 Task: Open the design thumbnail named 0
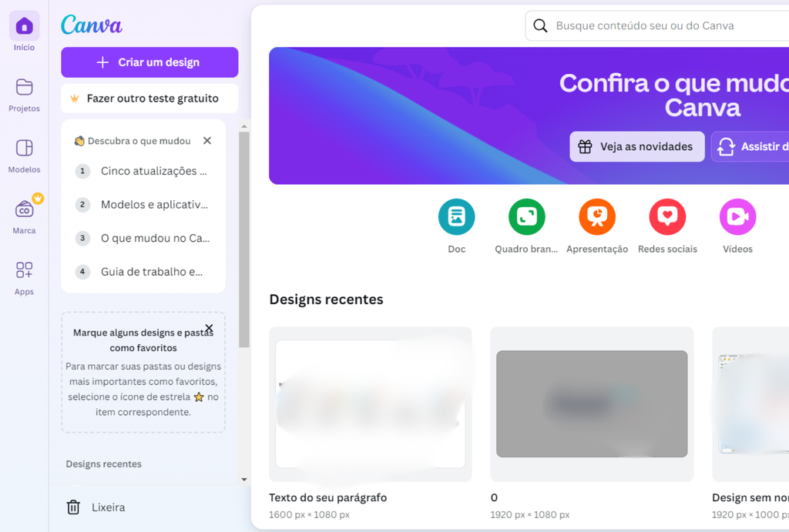(592, 404)
